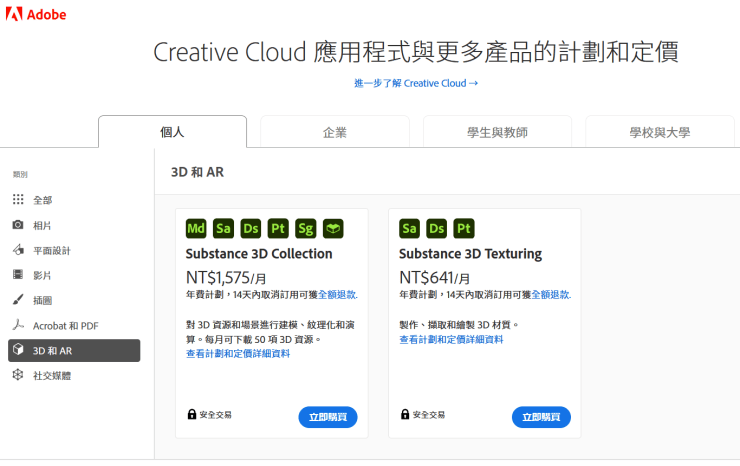View 查看計劃和定價詳細資料 for Texturing

click(x=451, y=339)
